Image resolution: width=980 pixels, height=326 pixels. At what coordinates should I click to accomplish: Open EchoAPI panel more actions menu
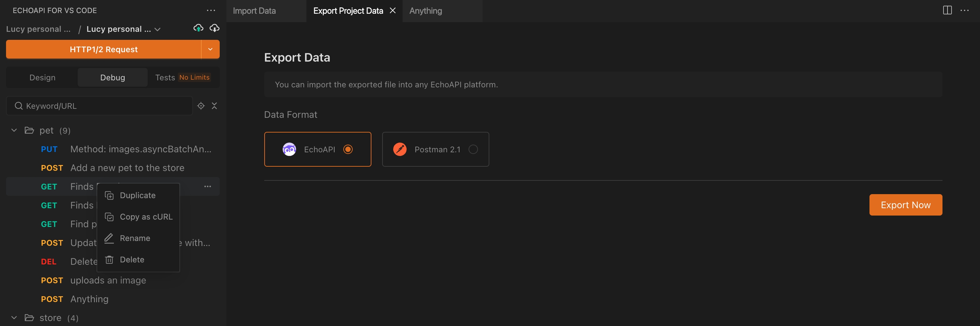(211, 11)
